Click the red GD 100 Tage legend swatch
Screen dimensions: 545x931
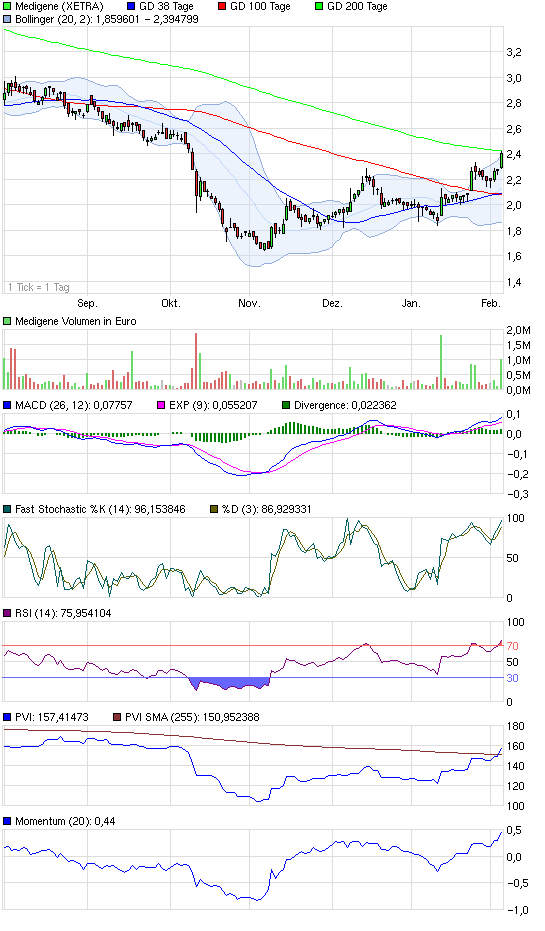pyautogui.click(x=223, y=7)
